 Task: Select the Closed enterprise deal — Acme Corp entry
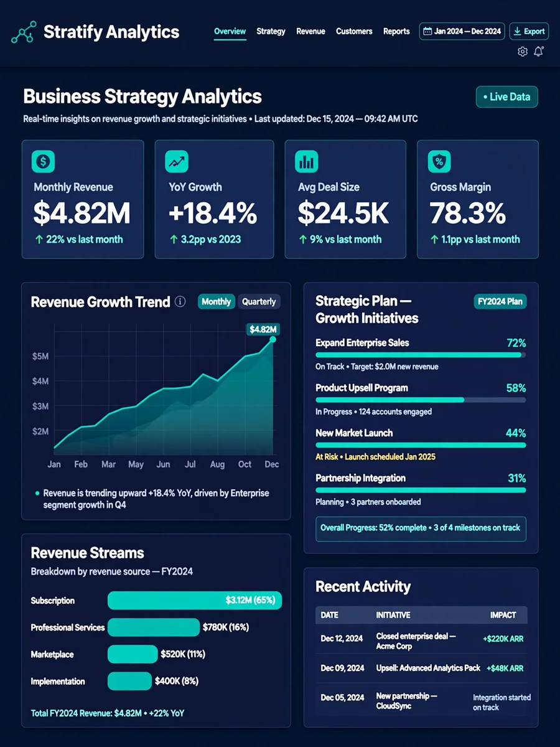click(x=416, y=641)
